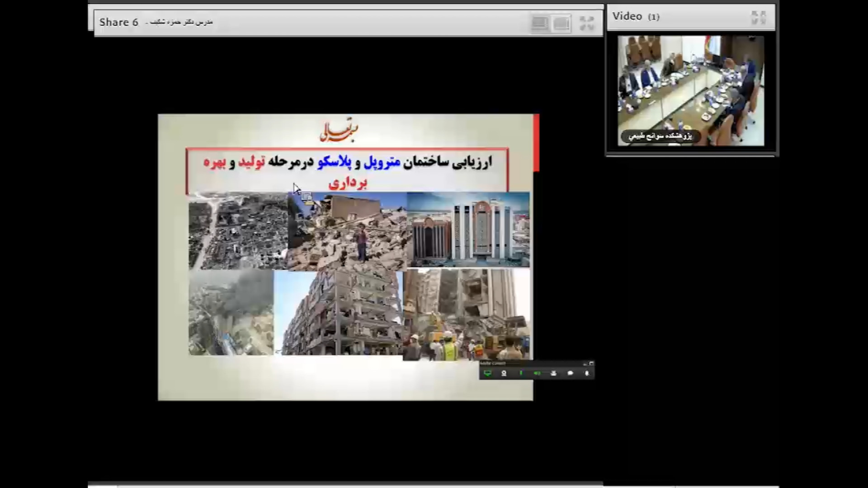Select the webcam feed of the meeting room
Screen dimensions: 868x488
tap(691, 86)
